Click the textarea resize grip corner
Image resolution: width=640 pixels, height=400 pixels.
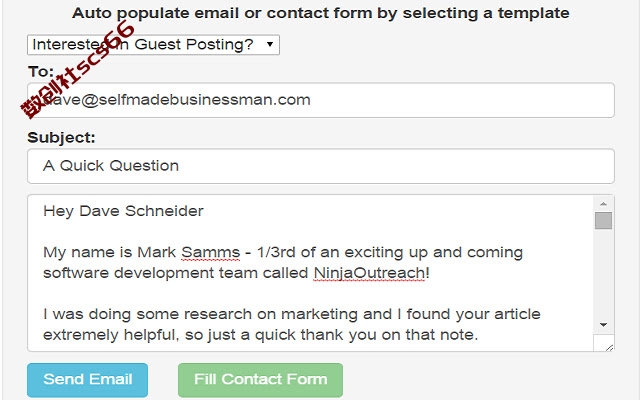tap(609, 348)
